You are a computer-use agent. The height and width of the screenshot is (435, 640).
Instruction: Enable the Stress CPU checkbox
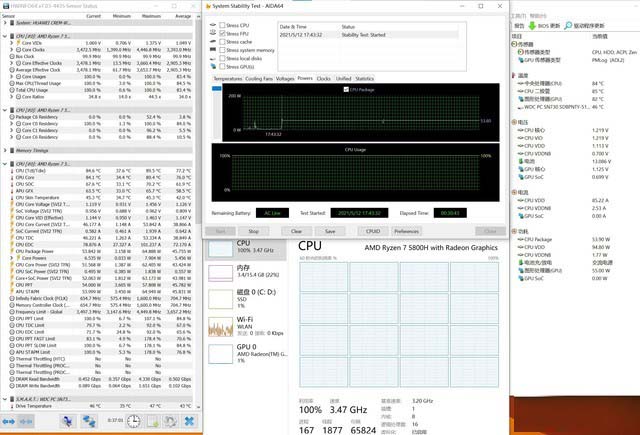222,25
